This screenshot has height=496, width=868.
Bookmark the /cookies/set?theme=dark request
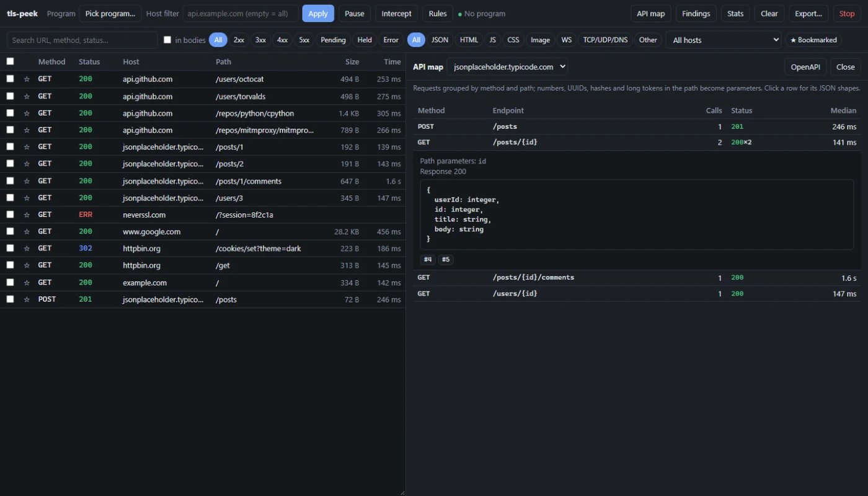coord(27,248)
